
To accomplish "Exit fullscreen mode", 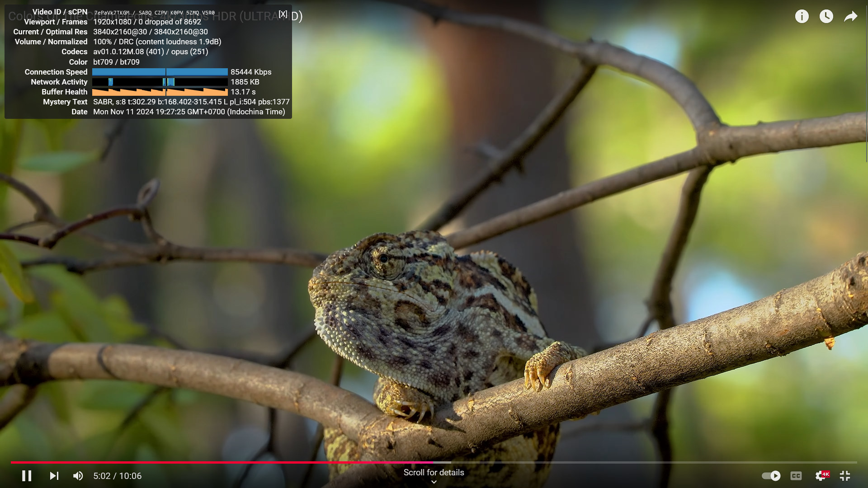I will 845,476.
